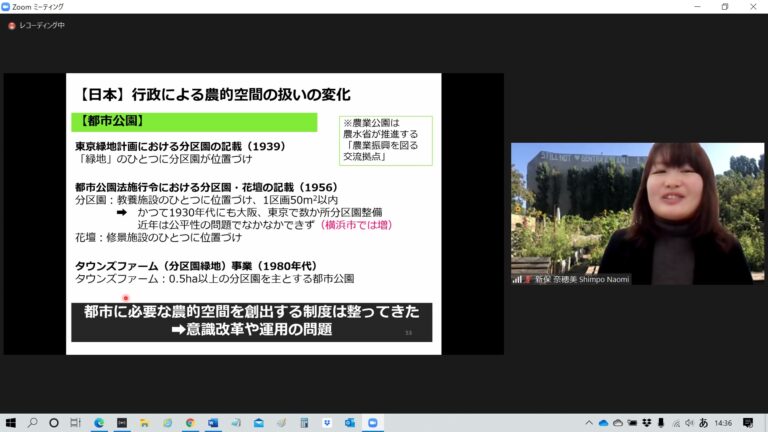Open the Dropbox system tray icon

click(647, 423)
